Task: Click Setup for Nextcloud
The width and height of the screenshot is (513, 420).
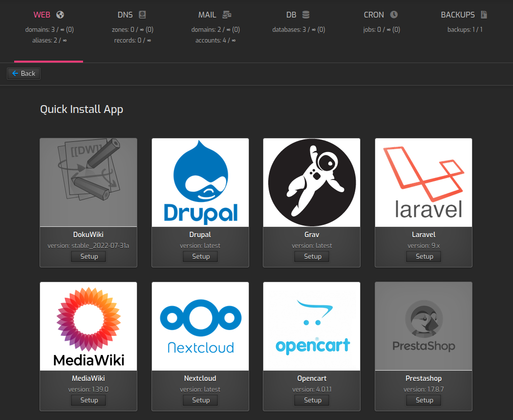Action: 200,400
